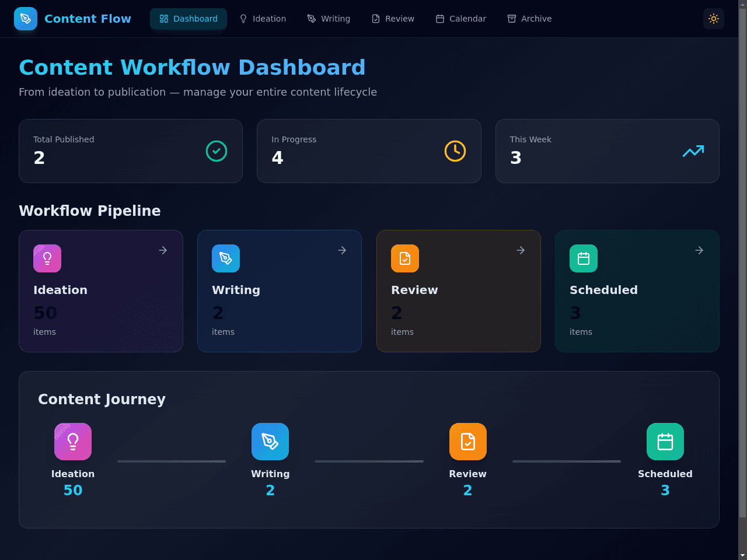Click the Scheduled calendar icon in Content Journey
Viewport: 747px width, 560px height.
(665, 442)
